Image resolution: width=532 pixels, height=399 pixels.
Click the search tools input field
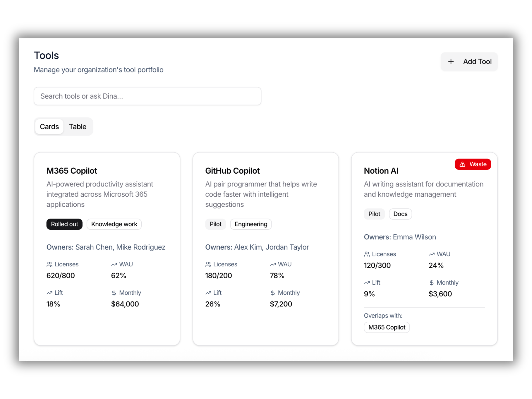click(147, 96)
